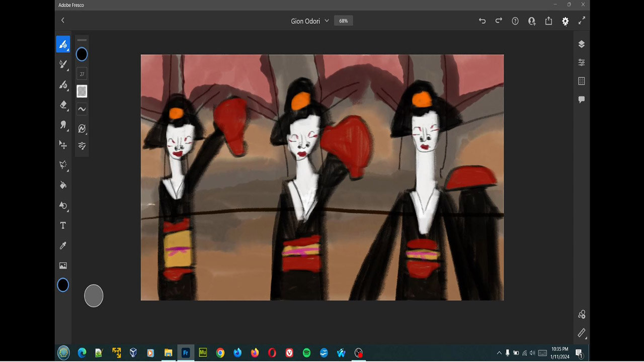Go back to the home screen
The height and width of the screenshot is (362, 644).
pos(63,21)
